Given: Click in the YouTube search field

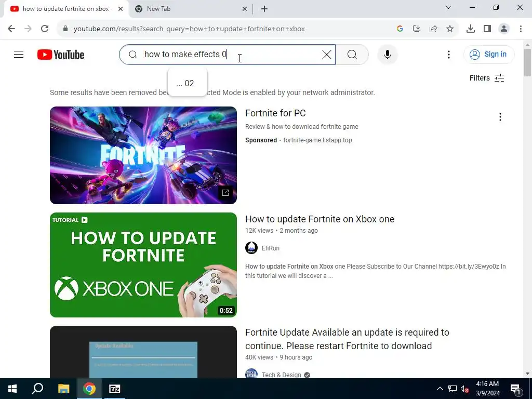Looking at the screenshot, I should point(228,54).
